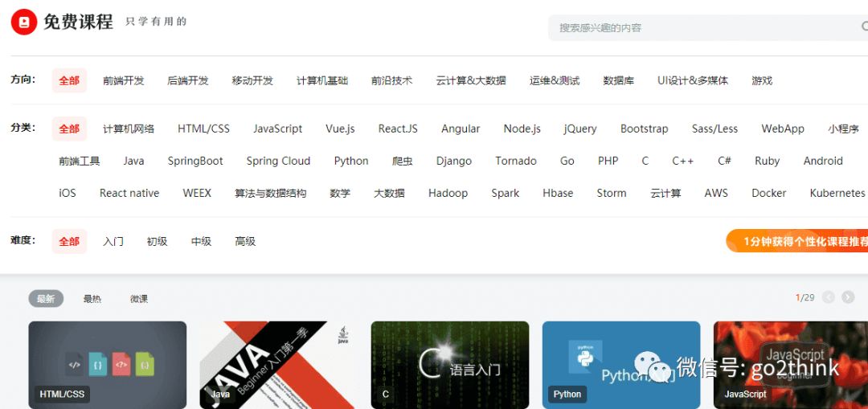Filter by 计算机网络 category

coord(129,129)
